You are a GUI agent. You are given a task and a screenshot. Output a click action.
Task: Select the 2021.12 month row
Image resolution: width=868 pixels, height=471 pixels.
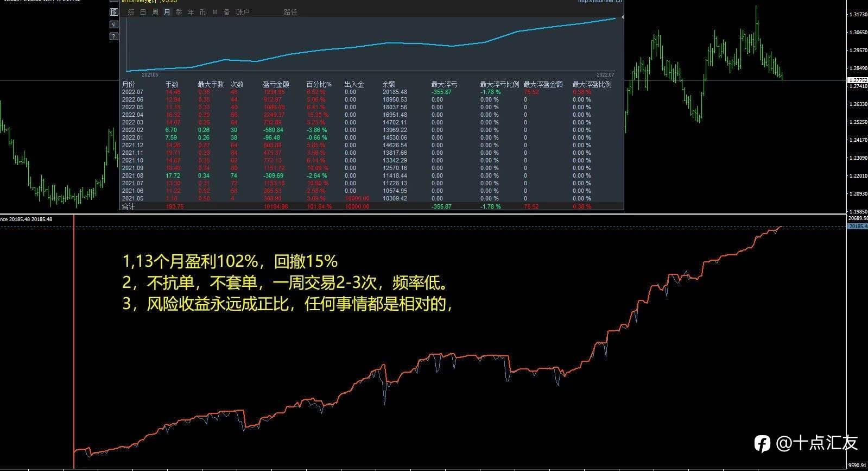(x=371, y=145)
